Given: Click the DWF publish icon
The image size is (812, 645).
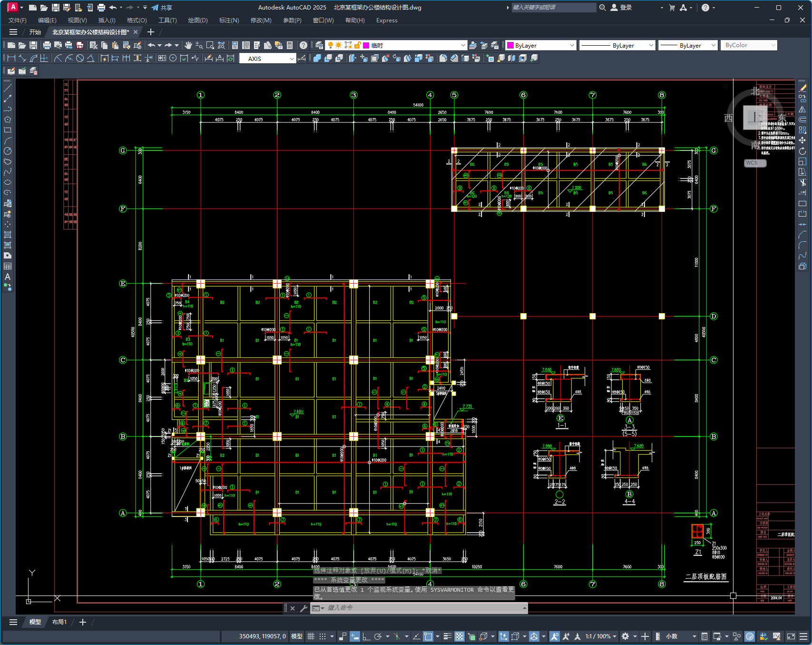Looking at the screenshot, I should [79, 45].
